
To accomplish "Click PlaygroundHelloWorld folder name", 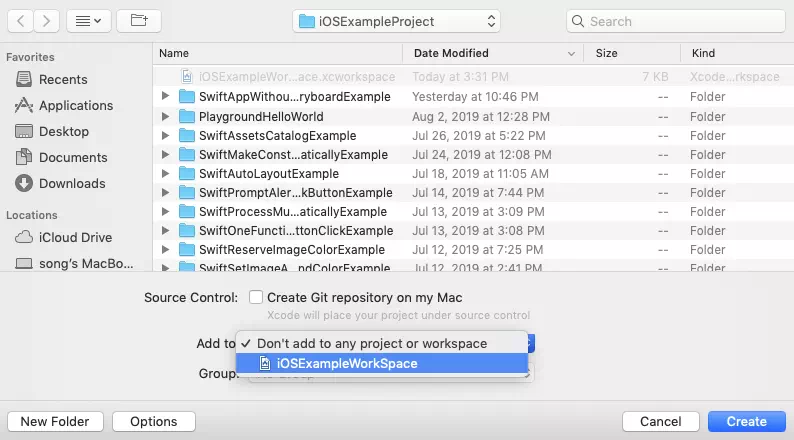I will tap(261, 116).
